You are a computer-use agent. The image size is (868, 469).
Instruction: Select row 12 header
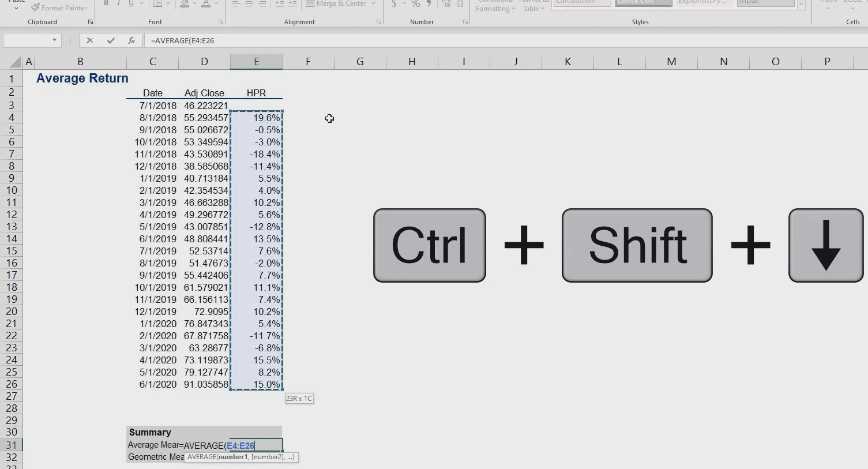[x=11, y=215]
